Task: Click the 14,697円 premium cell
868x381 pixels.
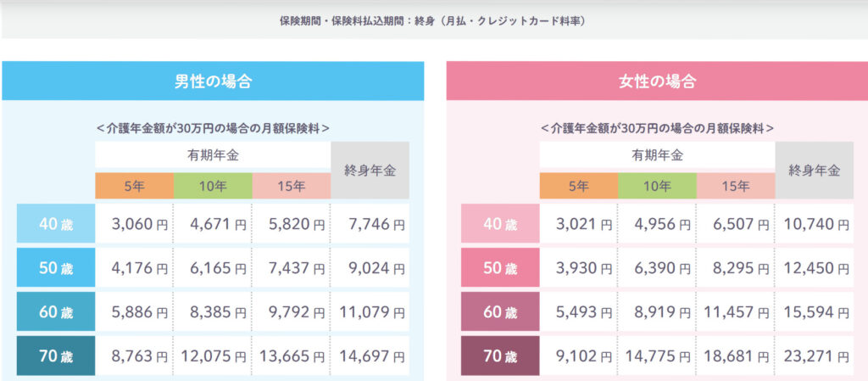Action: [370, 357]
